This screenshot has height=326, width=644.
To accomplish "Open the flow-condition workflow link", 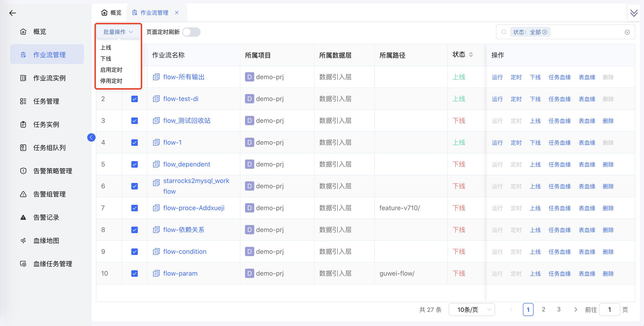I will point(184,251).
